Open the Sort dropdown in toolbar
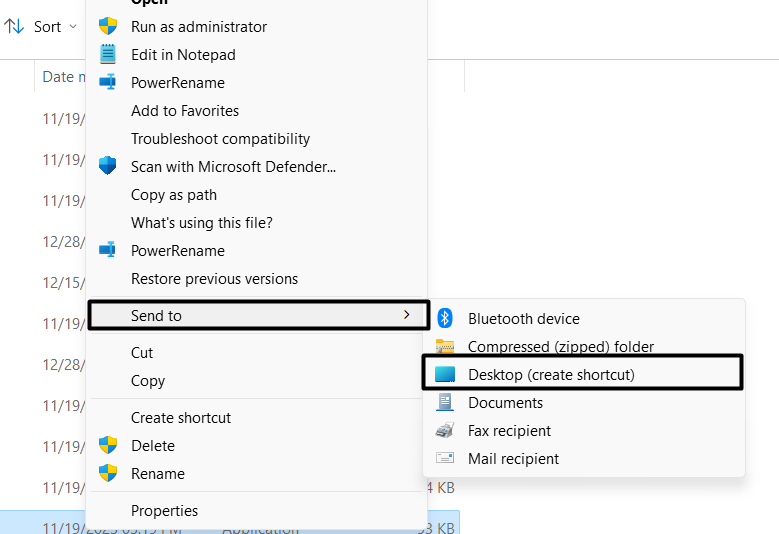Screen dimensions: 779x534 pos(46,27)
